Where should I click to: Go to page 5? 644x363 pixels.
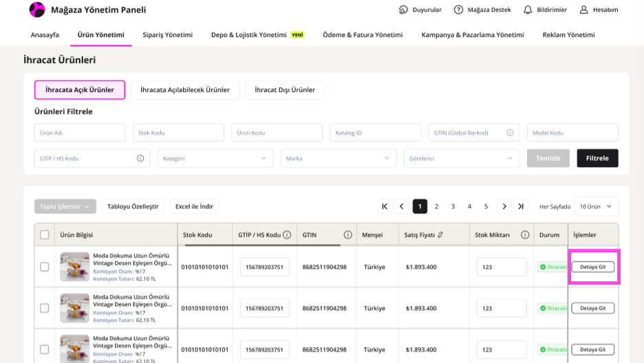(x=486, y=206)
